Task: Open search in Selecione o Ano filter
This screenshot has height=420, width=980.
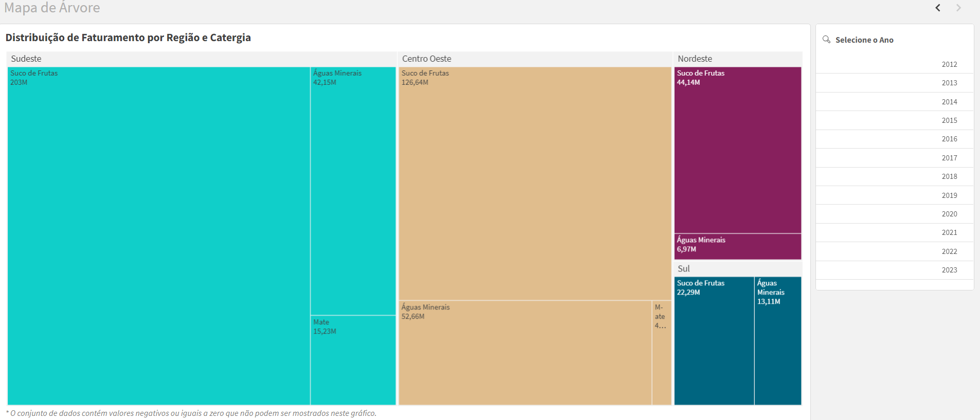Action: click(827, 40)
